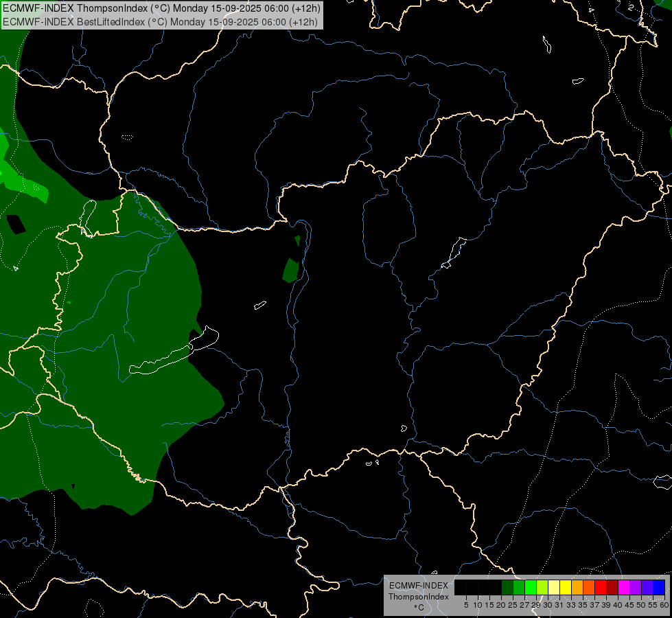
Task: Select the orange 33–35 legend swatch
Action: (x=577, y=588)
